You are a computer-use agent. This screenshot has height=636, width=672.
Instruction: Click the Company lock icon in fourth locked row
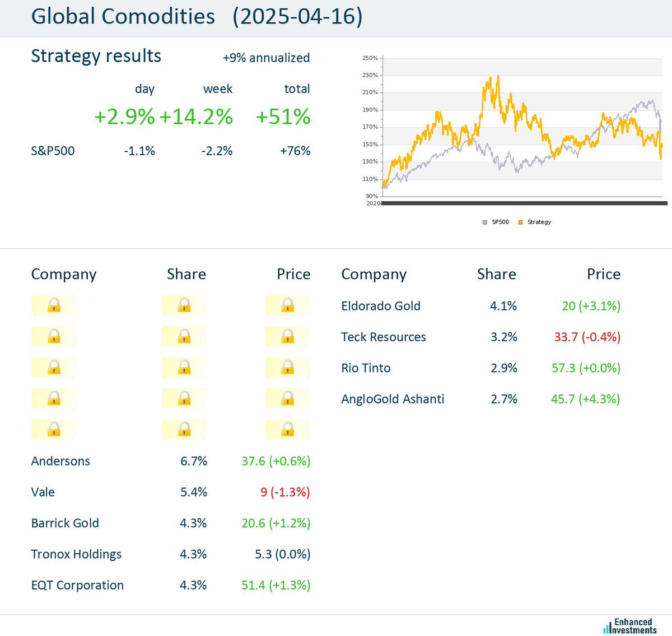pos(54,398)
